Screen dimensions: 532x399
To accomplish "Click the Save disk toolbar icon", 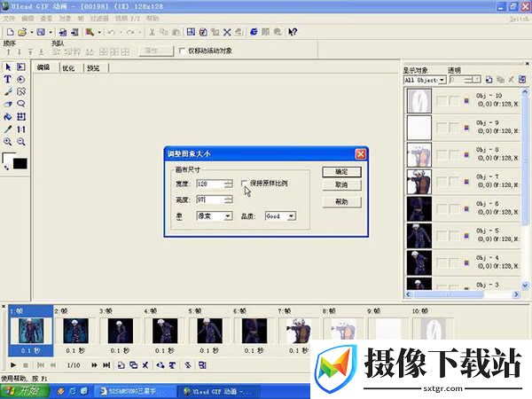I will (41, 32).
